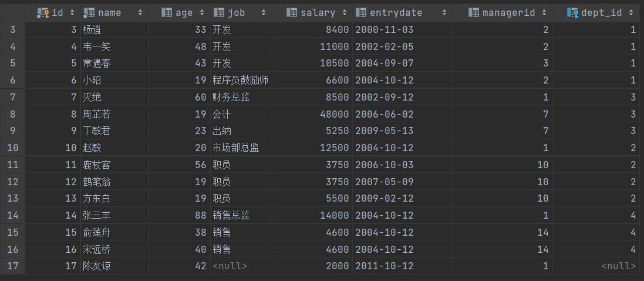
Task: Click the salary cell 14000
Action: (x=312, y=215)
